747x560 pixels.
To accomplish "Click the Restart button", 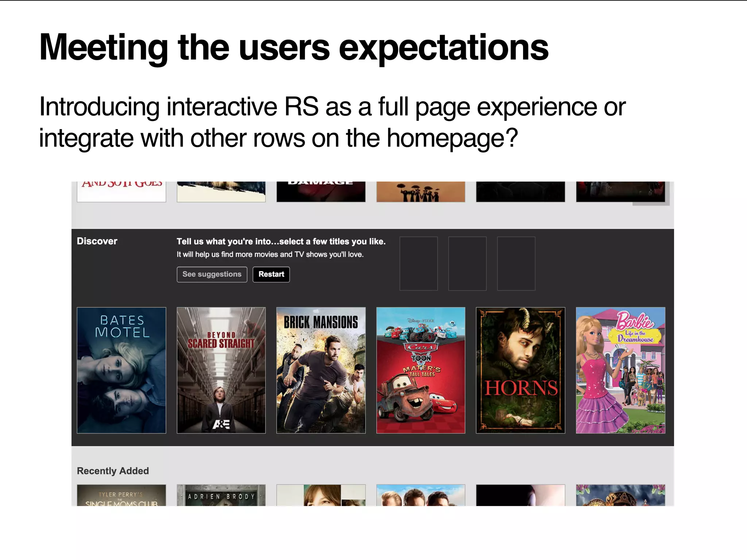I will click(x=271, y=274).
